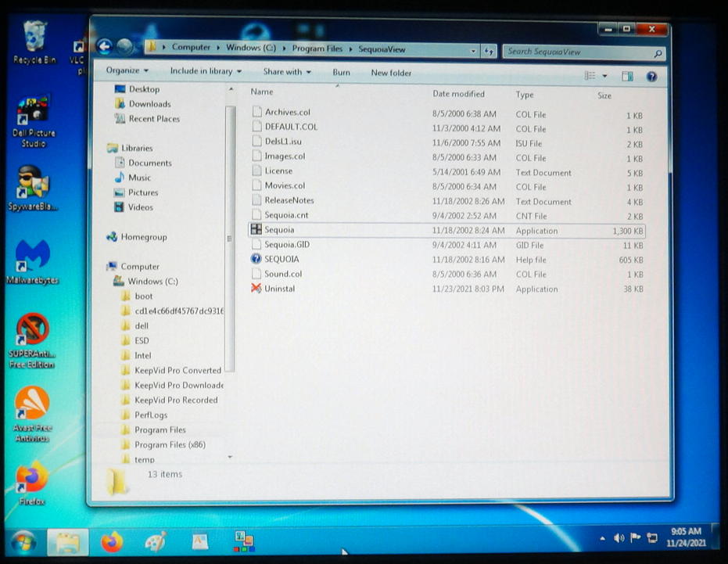
Task: Click the address bar history dropdown arrow
Action: pyautogui.click(x=473, y=51)
